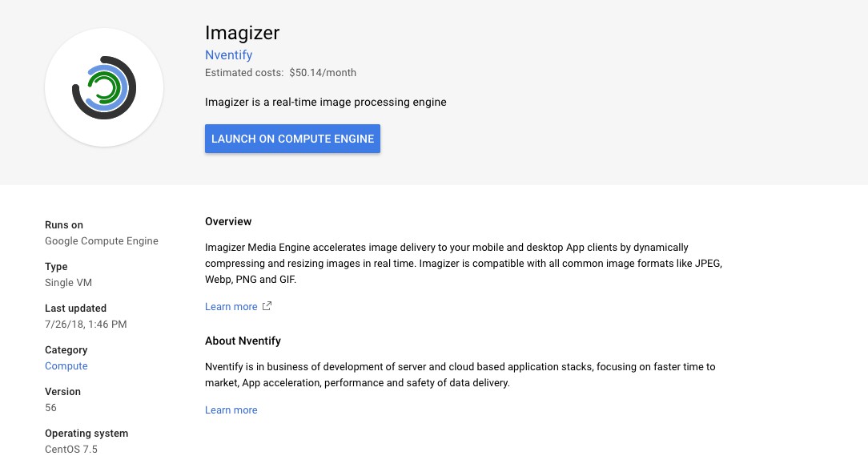Click the last updated date 7/26/18
The image size is (868, 456).
coord(86,325)
